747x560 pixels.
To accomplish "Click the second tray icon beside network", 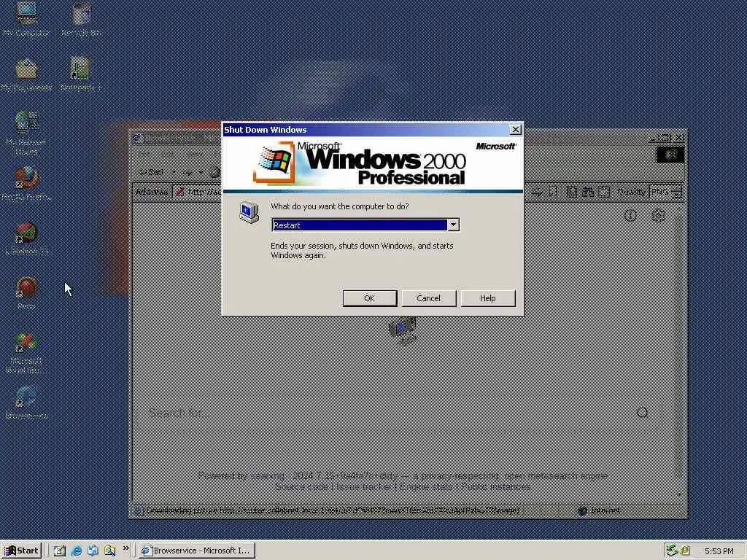I will click(x=684, y=551).
